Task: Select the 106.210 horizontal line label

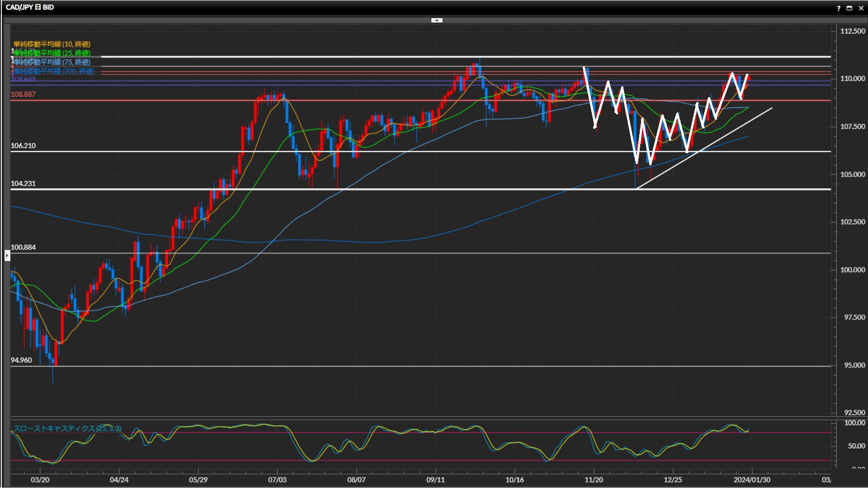Action: [x=23, y=145]
